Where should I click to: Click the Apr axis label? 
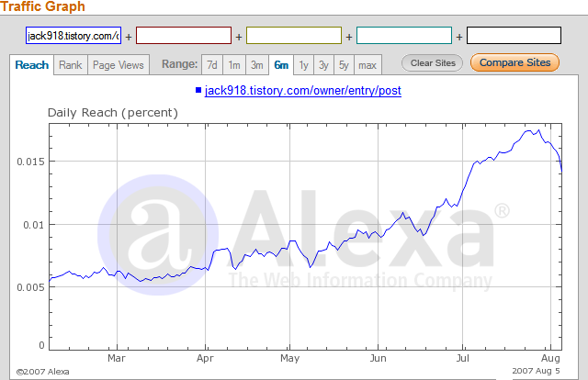205,358
